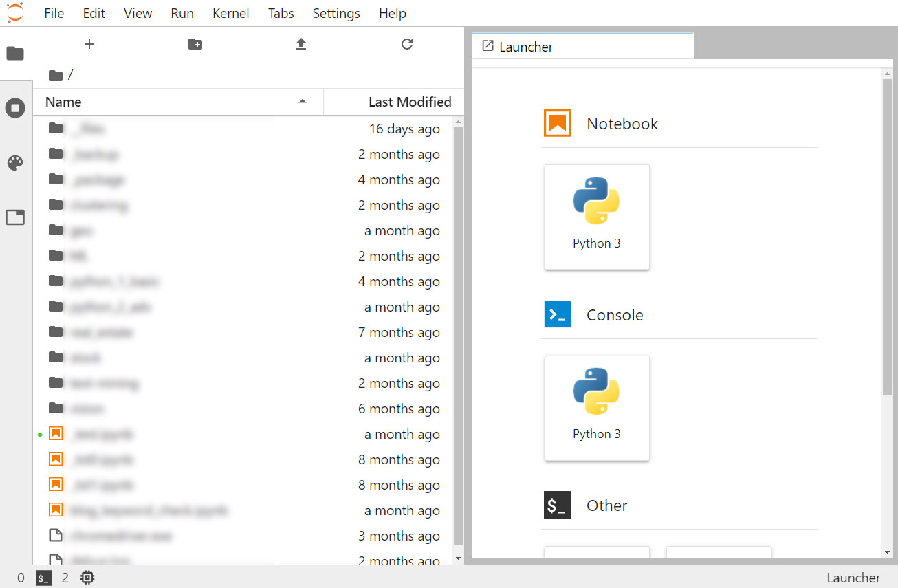Image resolution: width=898 pixels, height=588 pixels.
Task: Open the Settings menu
Action: pyautogui.click(x=336, y=13)
